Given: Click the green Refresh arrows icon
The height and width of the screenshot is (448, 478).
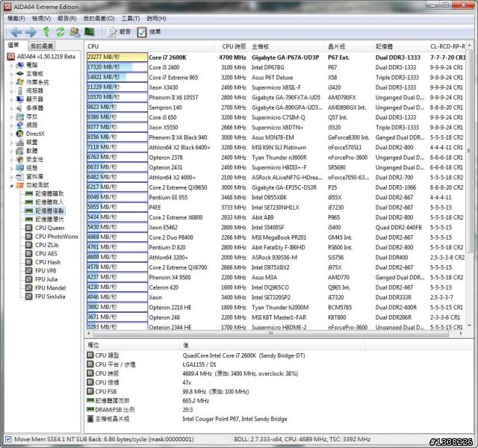Looking at the screenshot, I should tap(60, 31).
